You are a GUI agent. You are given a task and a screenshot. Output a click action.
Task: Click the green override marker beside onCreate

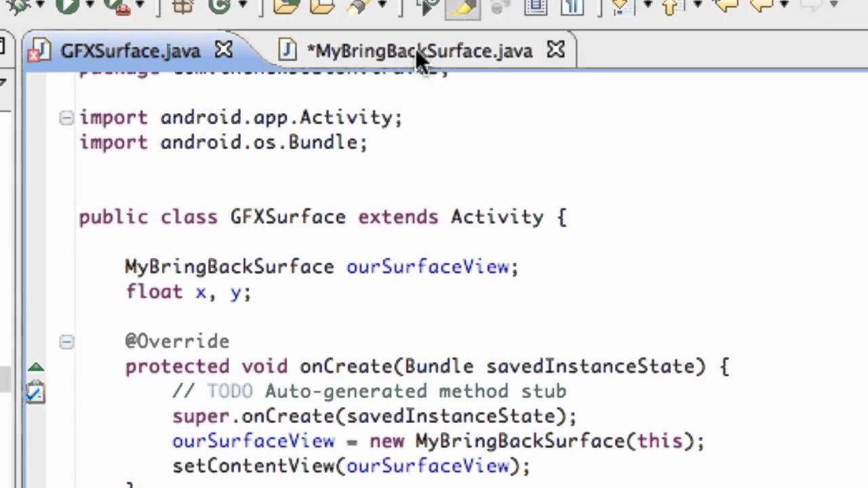click(x=36, y=367)
